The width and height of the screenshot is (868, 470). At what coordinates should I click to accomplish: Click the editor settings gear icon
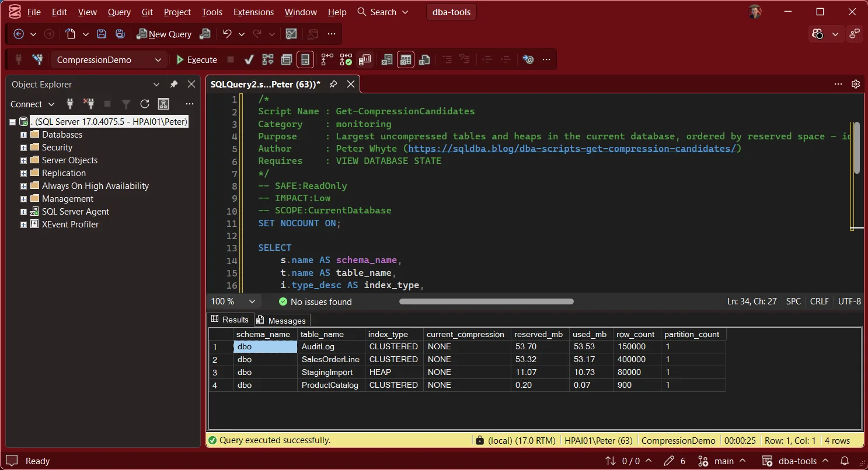tap(856, 84)
